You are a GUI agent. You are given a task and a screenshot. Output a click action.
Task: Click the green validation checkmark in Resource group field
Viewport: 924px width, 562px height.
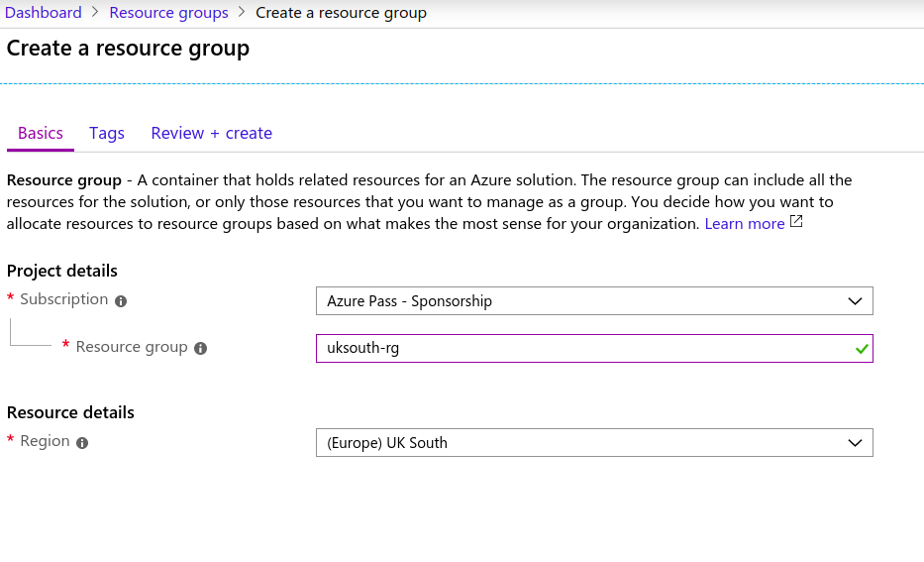pyautogui.click(x=862, y=349)
